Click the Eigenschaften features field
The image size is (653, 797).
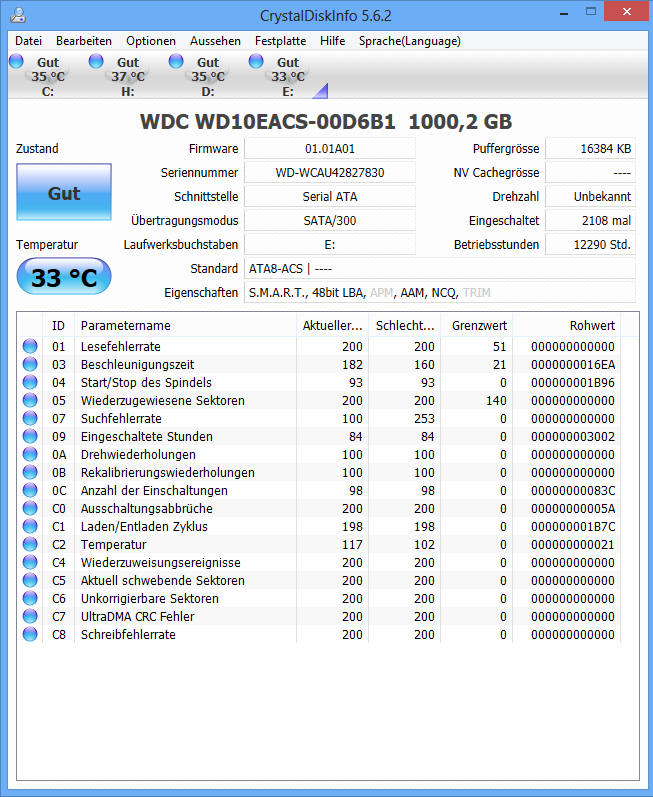(440, 293)
